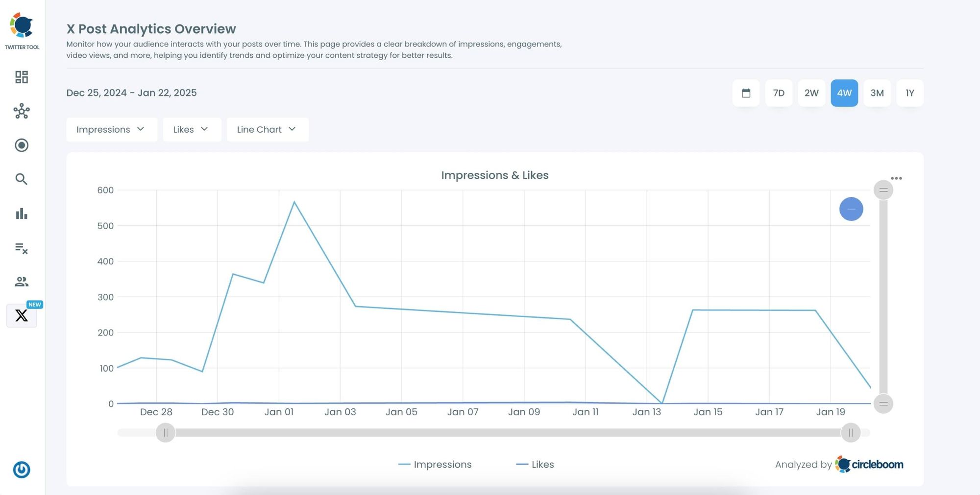The image size is (980, 495).
Task: Open the Likes metric dropdown
Action: 192,129
